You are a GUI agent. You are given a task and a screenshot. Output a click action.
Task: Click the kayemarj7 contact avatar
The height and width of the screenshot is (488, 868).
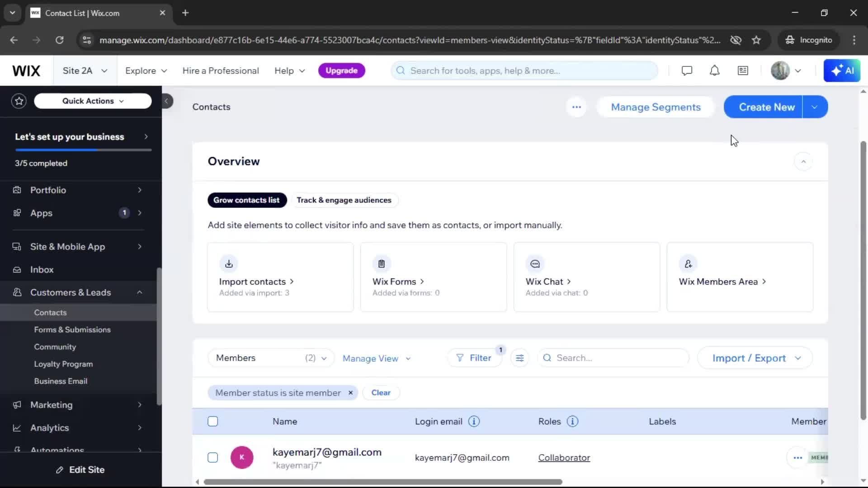[x=242, y=457]
